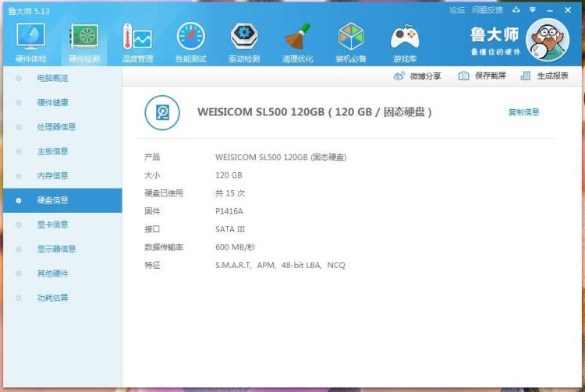Click the radio dot beside 硬件健康
Viewport: 585px width, 392px height.
click(x=19, y=102)
